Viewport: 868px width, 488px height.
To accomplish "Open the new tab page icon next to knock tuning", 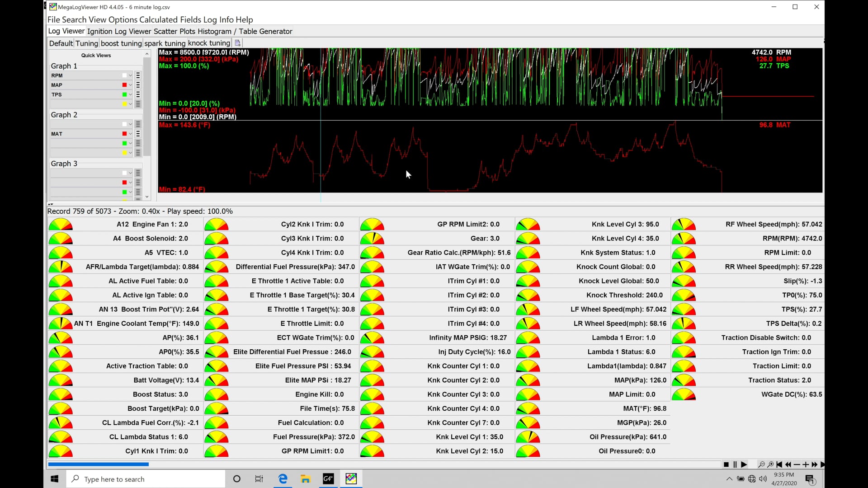I will pyautogui.click(x=237, y=42).
